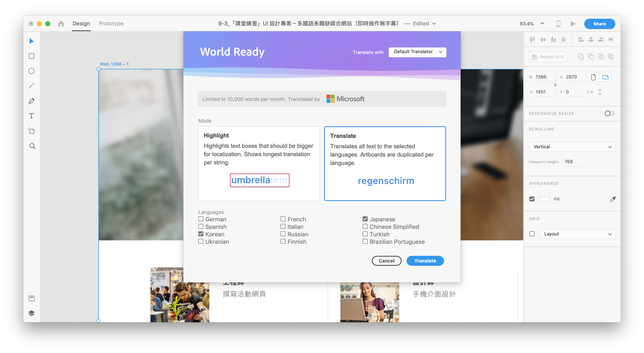This screenshot has width=644, height=353.
Task: Edit the width field showing 1366
Action: pyautogui.click(x=544, y=77)
